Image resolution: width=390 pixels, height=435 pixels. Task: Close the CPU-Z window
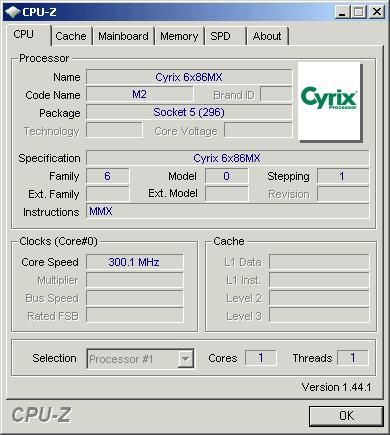coord(377,12)
